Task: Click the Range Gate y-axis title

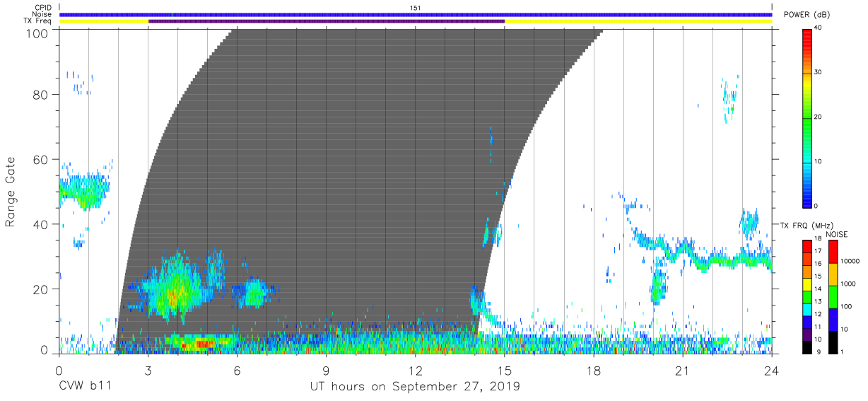Action: coord(11,193)
